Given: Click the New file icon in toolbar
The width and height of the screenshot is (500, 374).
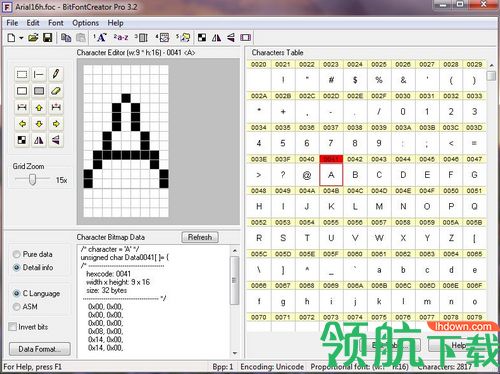Looking at the screenshot, I should pyautogui.click(x=11, y=38).
